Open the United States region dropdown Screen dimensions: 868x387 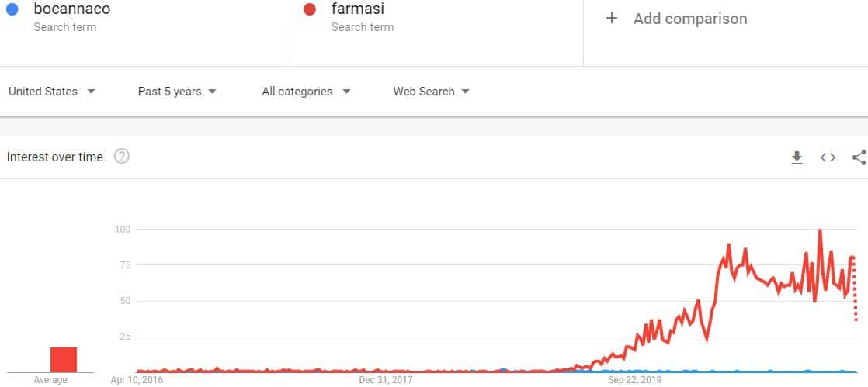coord(51,92)
